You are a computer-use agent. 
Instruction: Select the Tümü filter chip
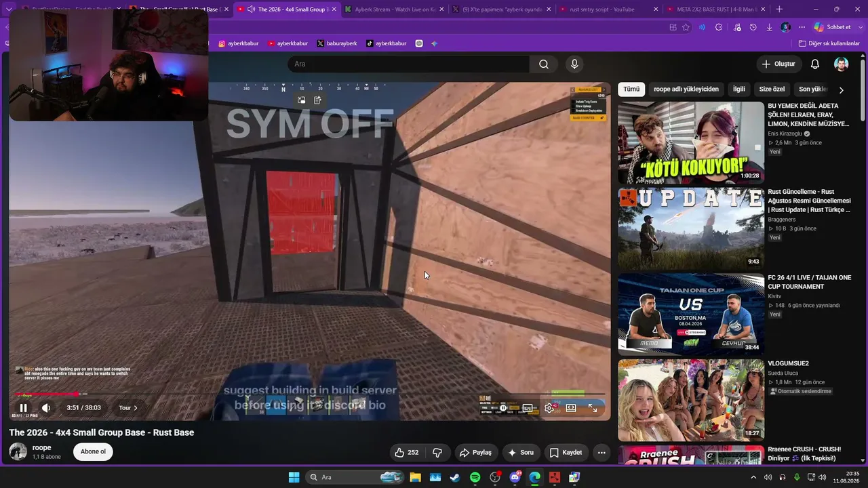631,89
